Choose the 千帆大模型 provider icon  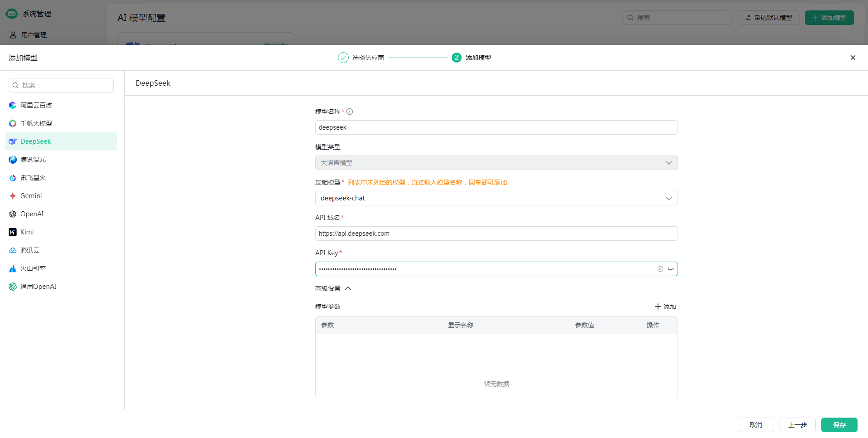click(13, 123)
